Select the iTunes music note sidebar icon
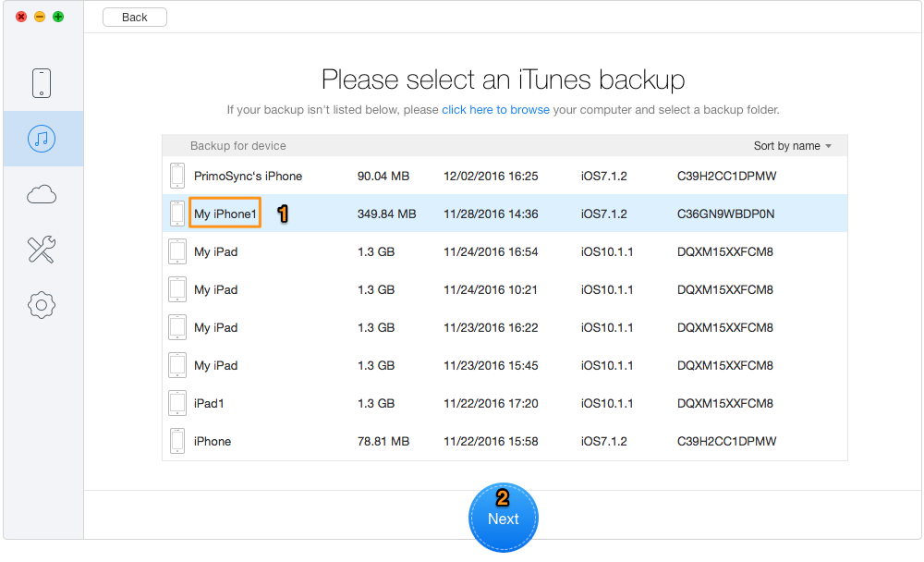This screenshot has height=562, width=924. 42,139
